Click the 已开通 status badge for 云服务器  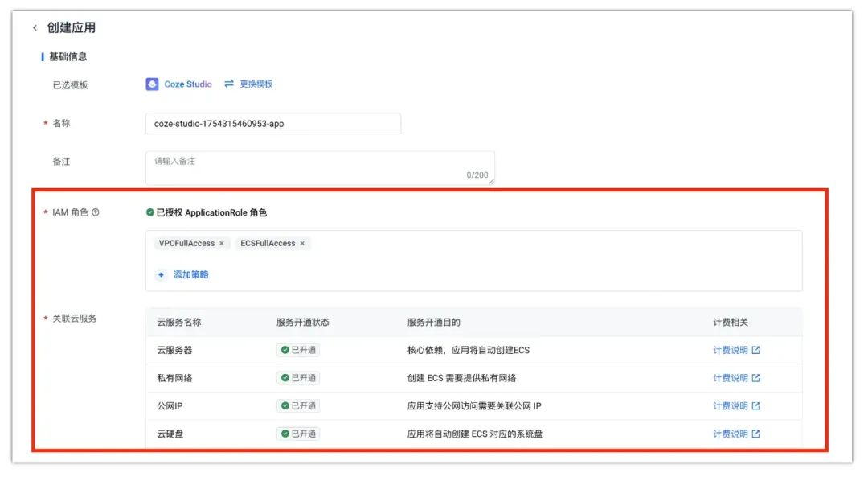pos(298,351)
